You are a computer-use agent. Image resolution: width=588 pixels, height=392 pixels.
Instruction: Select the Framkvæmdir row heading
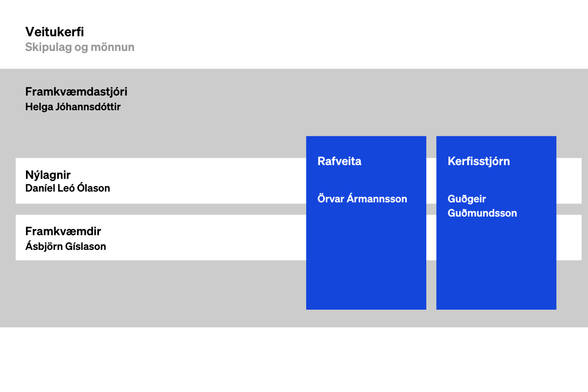click(63, 231)
